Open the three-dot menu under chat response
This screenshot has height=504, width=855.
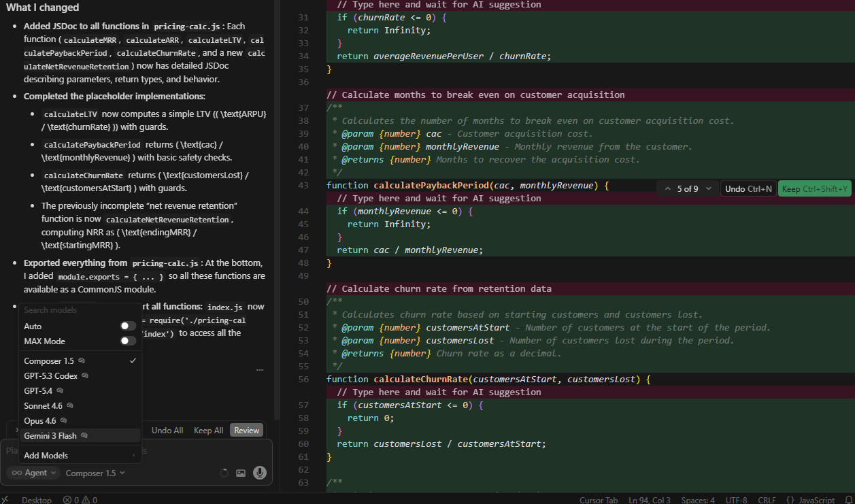260,370
